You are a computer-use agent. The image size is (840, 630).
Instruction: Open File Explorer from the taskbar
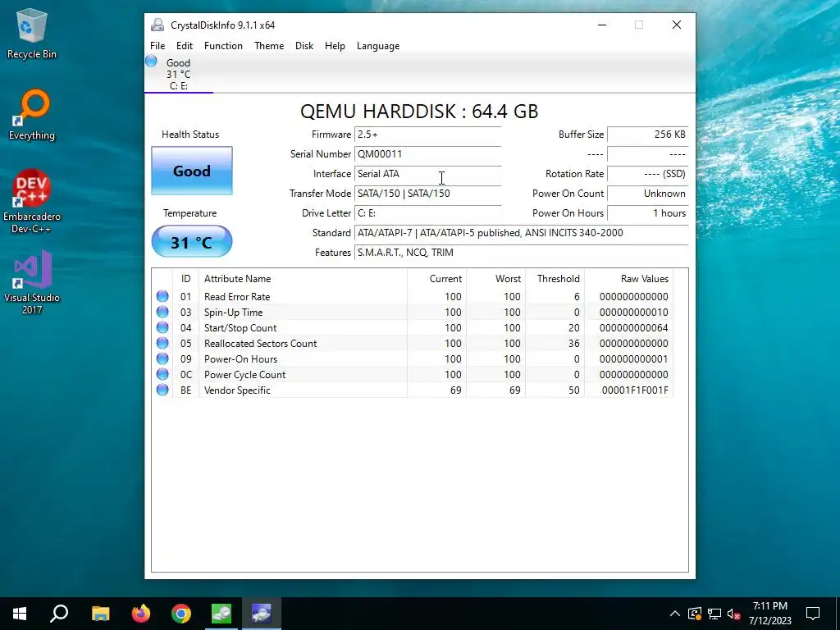click(x=100, y=614)
